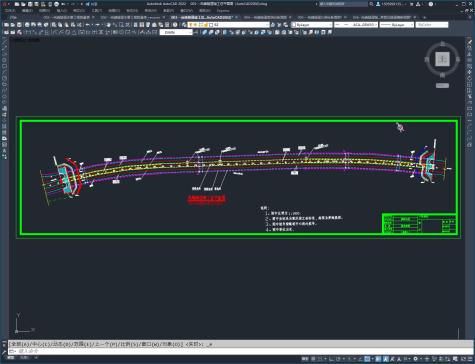Screen dimensions: 475x364
Task: Expand the Object Snap settings arrow in status bar
Action: 372,359
